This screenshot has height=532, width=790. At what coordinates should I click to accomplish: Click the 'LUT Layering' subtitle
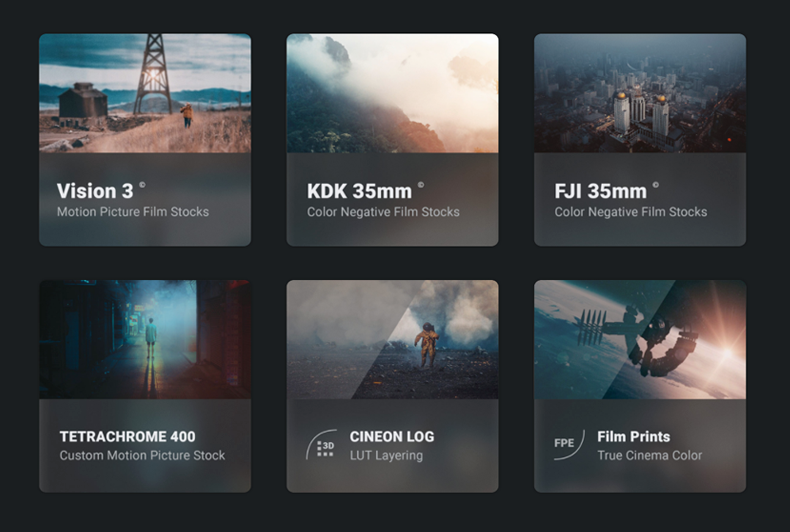386,456
